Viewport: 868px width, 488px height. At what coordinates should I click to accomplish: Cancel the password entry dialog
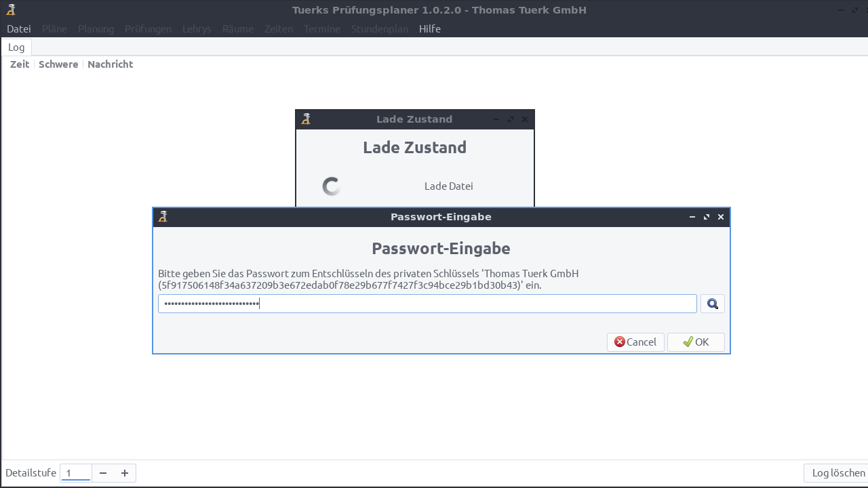(635, 342)
